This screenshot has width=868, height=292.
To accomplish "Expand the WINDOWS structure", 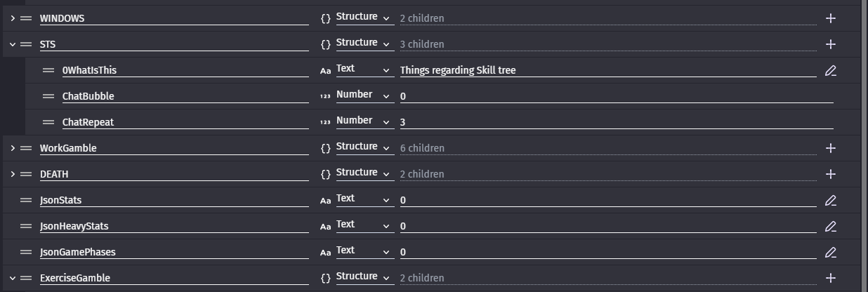I will (13, 18).
